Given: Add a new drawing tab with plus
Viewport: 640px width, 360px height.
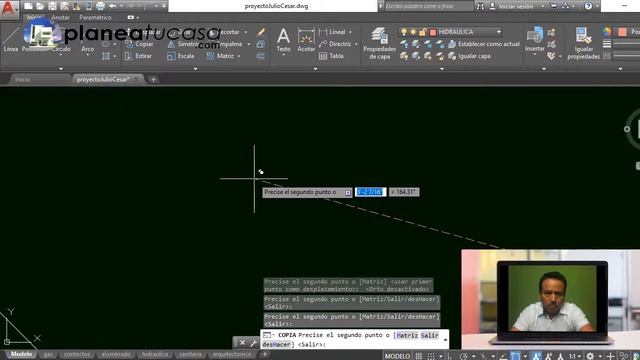Looking at the screenshot, I should click(153, 80).
